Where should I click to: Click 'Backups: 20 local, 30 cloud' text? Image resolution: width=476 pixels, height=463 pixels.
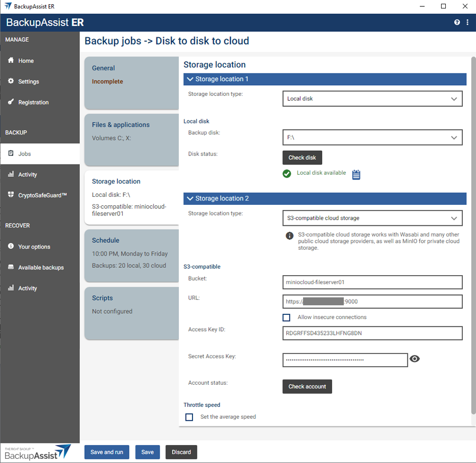(129, 266)
